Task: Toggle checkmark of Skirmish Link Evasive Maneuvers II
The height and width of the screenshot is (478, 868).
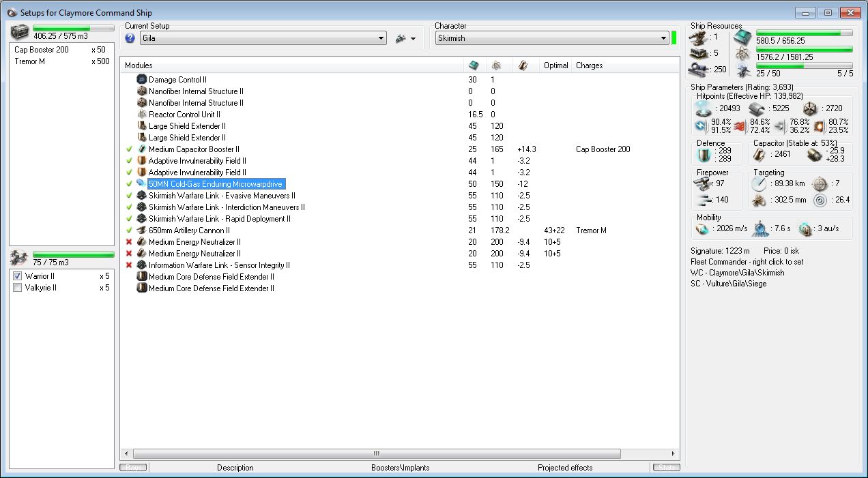Action: click(129, 195)
